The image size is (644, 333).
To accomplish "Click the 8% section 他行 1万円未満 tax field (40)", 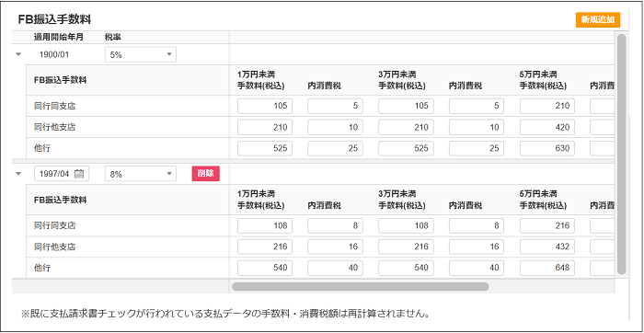I will click(335, 268).
